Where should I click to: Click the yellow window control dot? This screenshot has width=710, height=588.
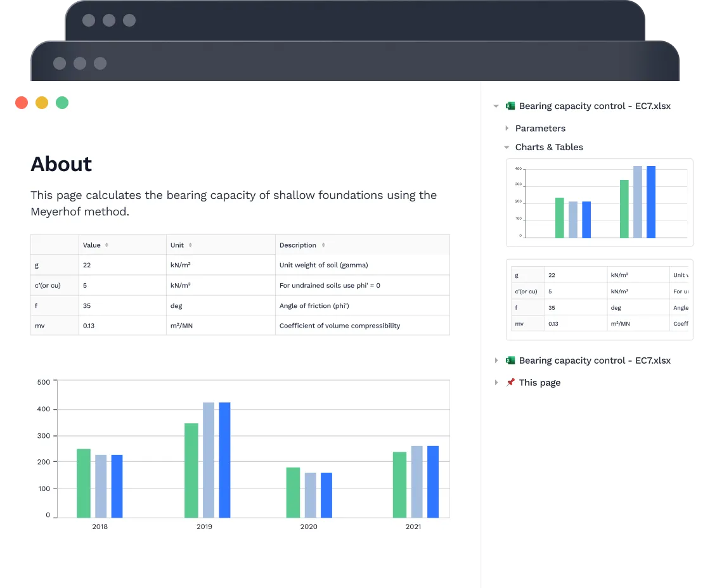[x=42, y=103]
